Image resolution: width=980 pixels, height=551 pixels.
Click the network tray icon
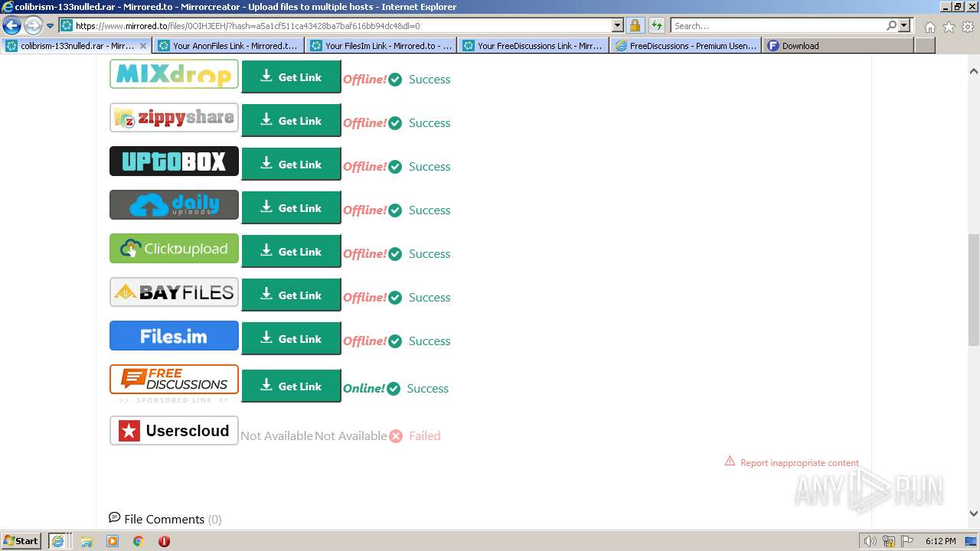[x=889, y=541]
